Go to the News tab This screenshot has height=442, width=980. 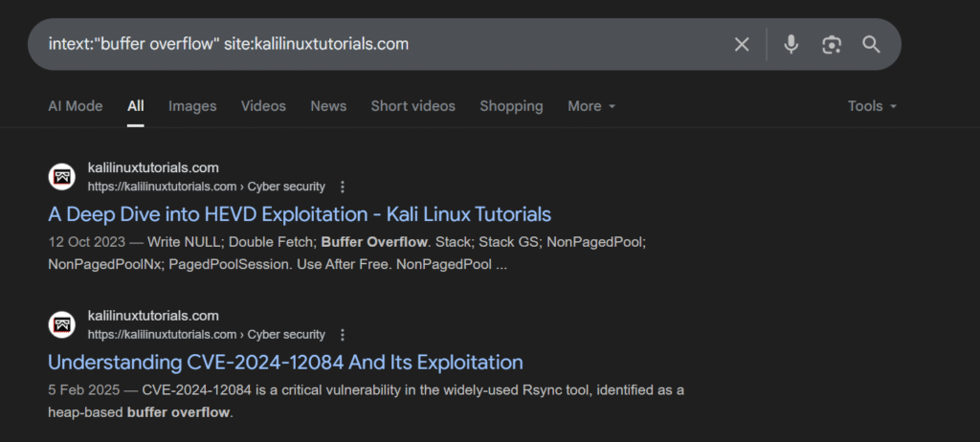[328, 106]
